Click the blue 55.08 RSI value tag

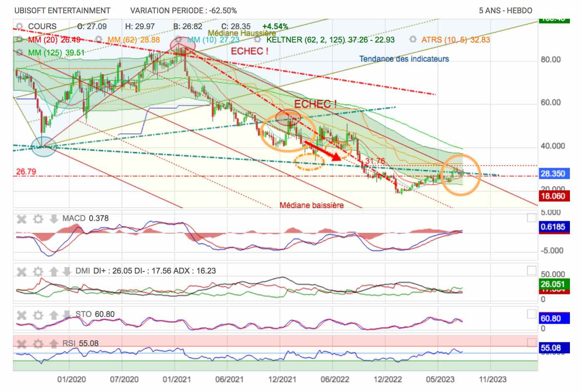554,347
